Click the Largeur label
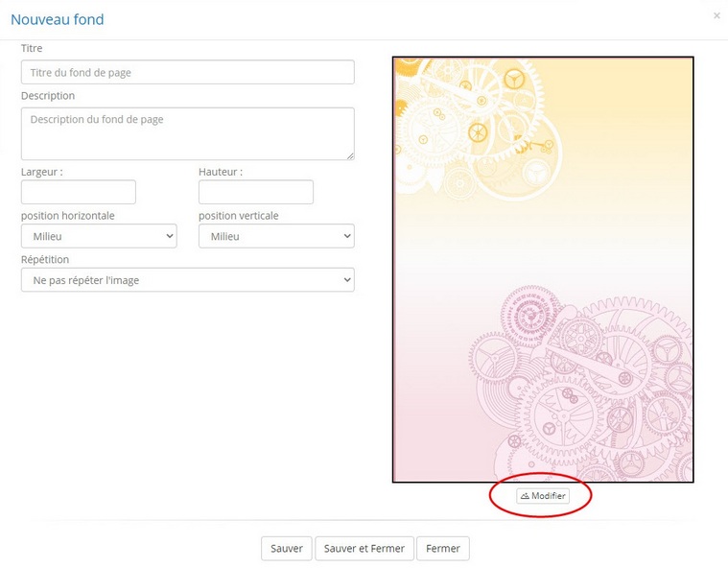This screenshot has width=728, height=568. (42, 172)
